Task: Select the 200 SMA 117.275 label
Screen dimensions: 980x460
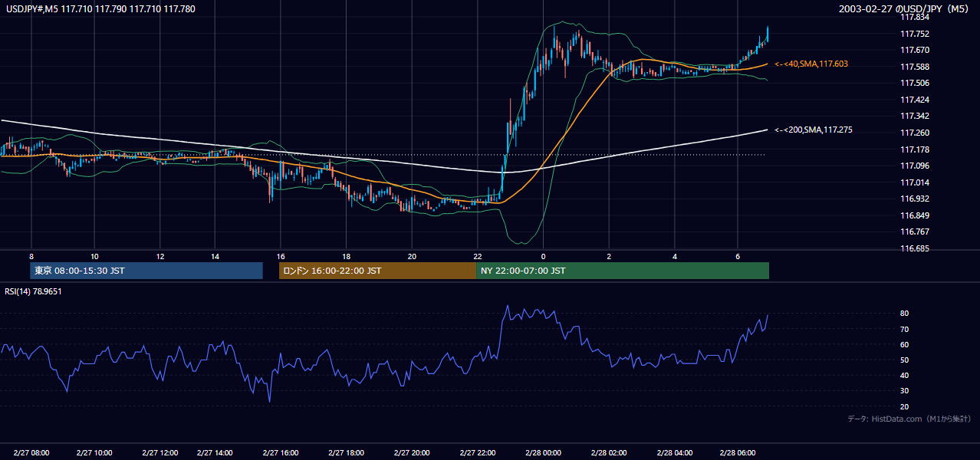Action: point(814,130)
